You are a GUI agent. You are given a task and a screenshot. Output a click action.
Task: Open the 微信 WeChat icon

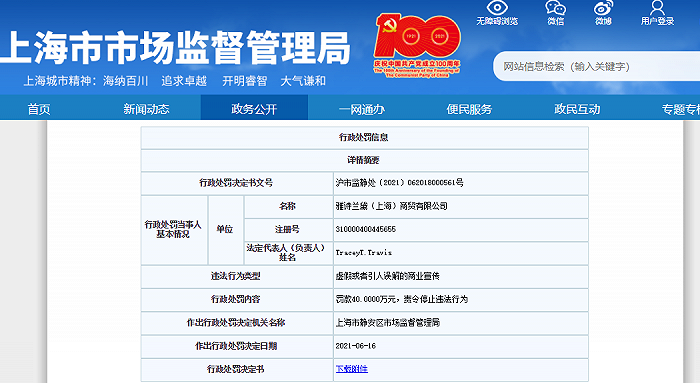pyautogui.click(x=555, y=8)
